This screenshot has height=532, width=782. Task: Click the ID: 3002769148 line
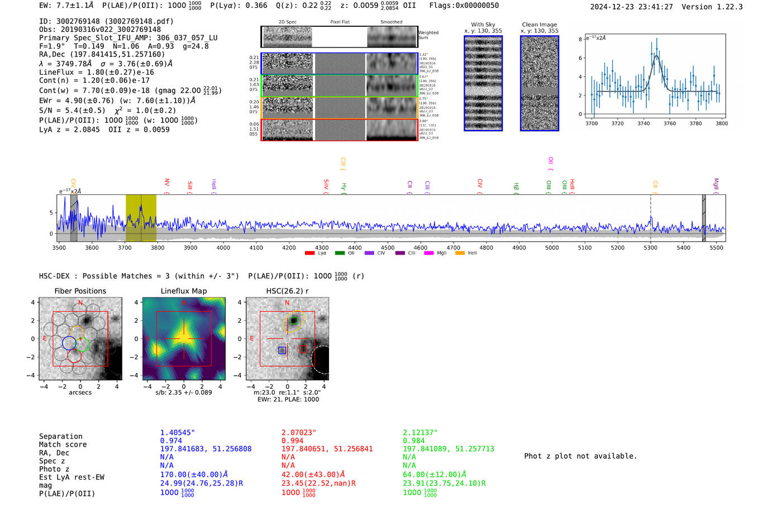(106, 21)
